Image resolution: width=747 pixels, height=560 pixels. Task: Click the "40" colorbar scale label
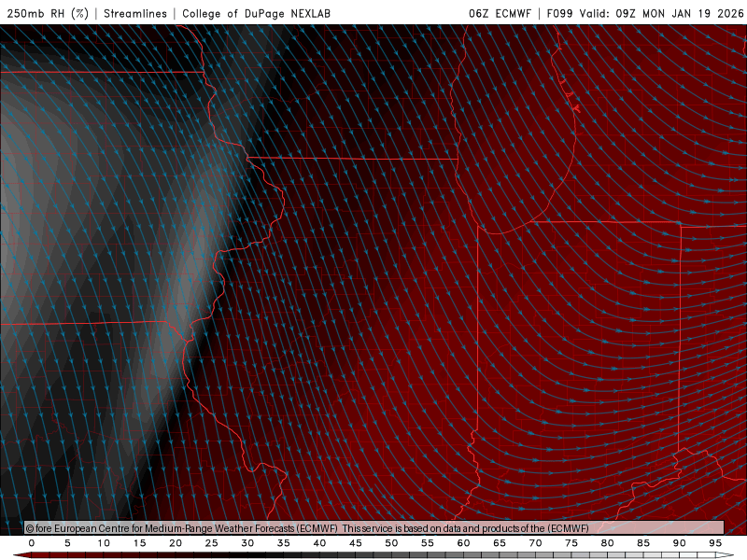pos(319,543)
